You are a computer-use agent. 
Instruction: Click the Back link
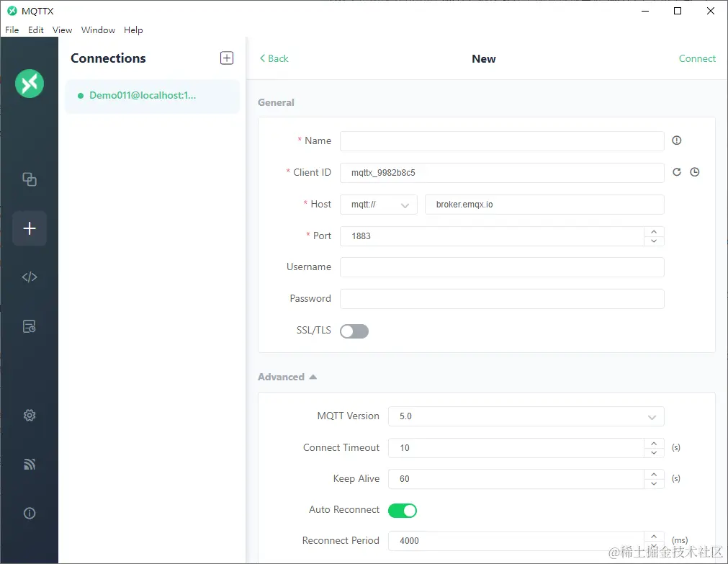(x=274, y=58)
